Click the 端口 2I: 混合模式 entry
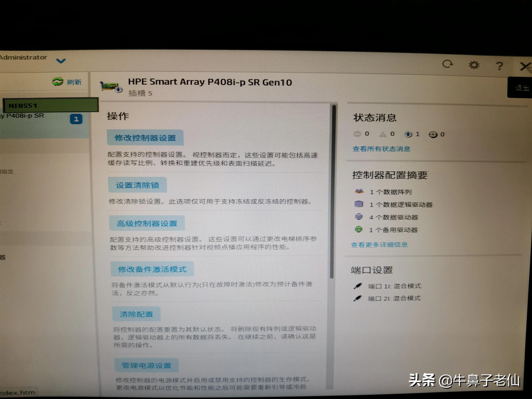This screenshot has height=399, width=532. coord(394,298)
